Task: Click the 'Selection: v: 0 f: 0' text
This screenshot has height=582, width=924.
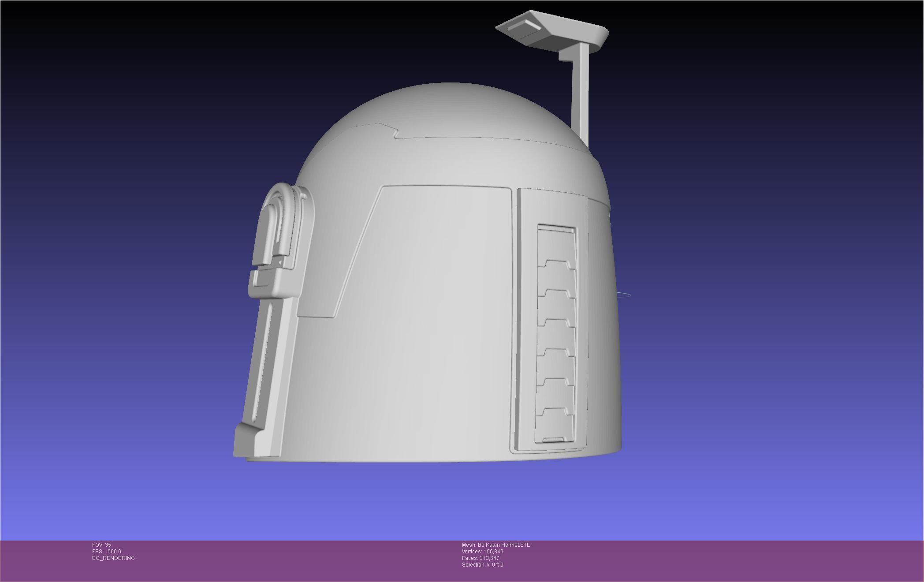Action: pos(482,565)
